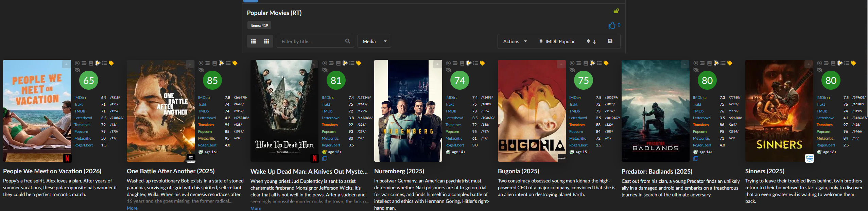Viewport: 868px width, 211px height.
Task: Open the Sinners (2025) title link
Action: [x=765, y=171]
